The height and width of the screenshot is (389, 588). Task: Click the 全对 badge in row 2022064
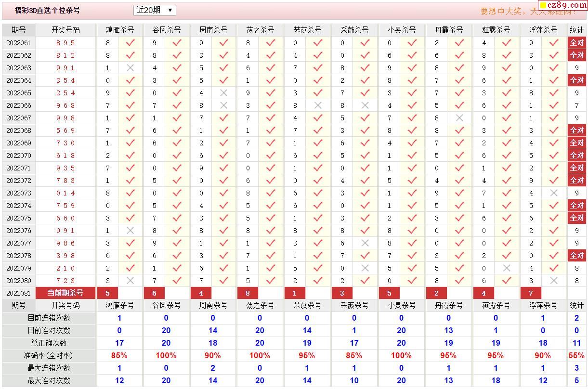point(577,80)
